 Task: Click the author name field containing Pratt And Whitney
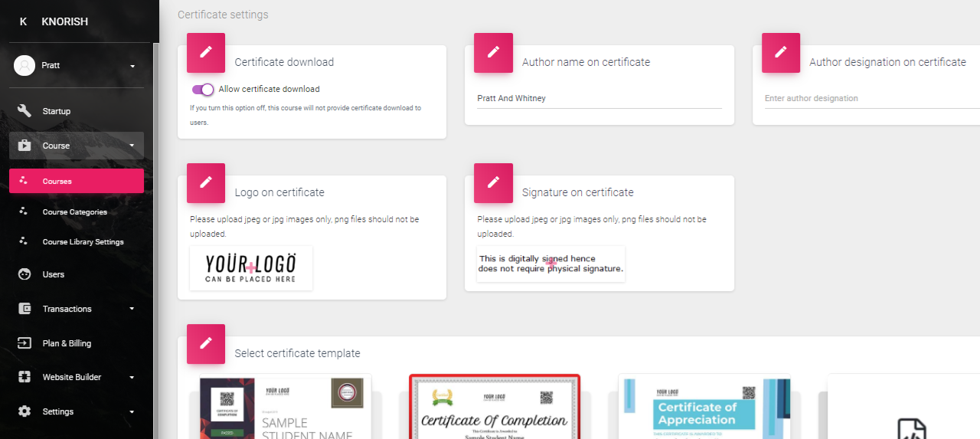599,98
